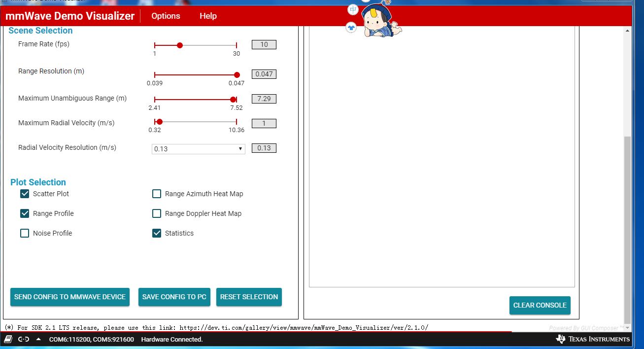Click the serial connection link icon

24,339
